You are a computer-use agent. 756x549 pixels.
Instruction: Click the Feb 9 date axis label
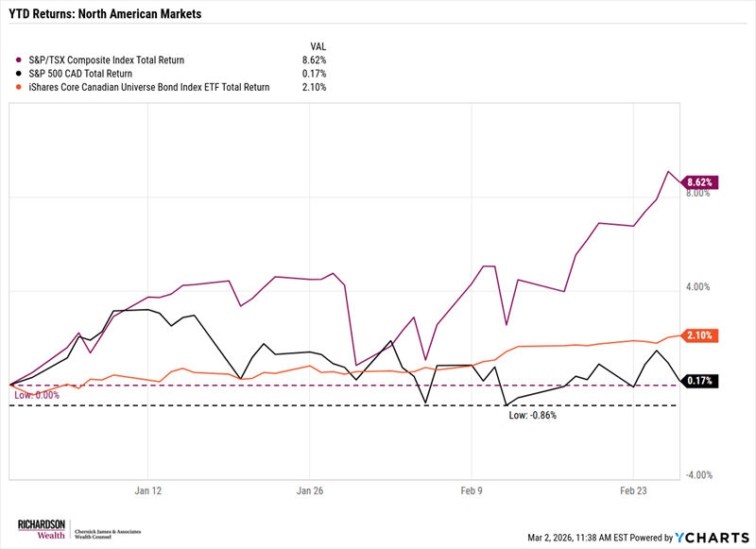(471, 491)
